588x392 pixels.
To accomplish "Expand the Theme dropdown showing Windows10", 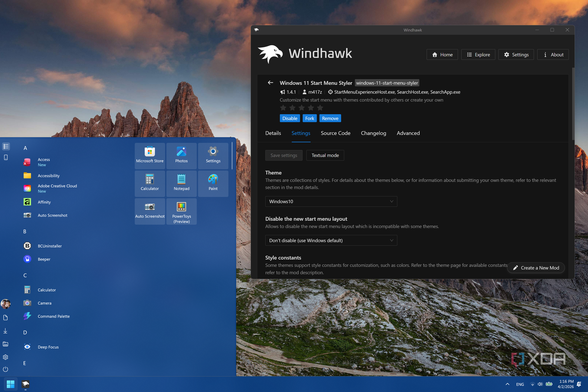I will (x=331, y=201).
